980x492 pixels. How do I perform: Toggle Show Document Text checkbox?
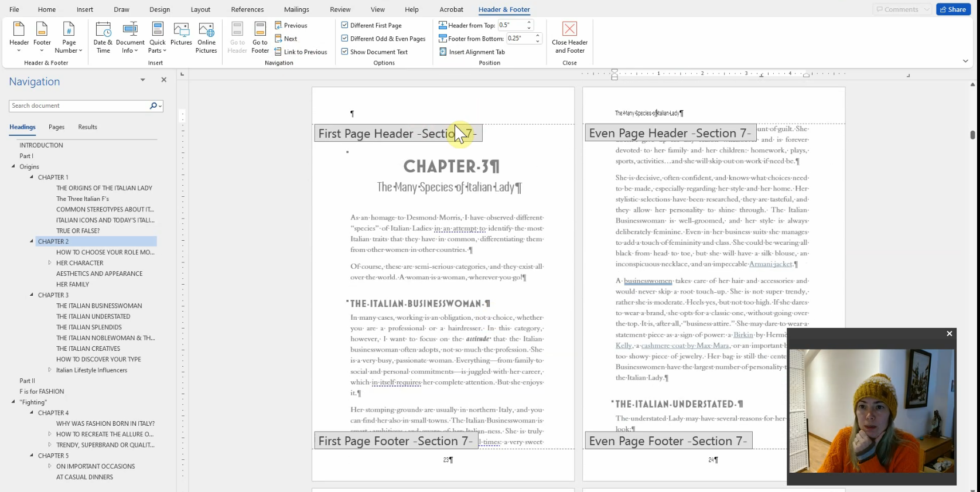(x=345, y=52)
